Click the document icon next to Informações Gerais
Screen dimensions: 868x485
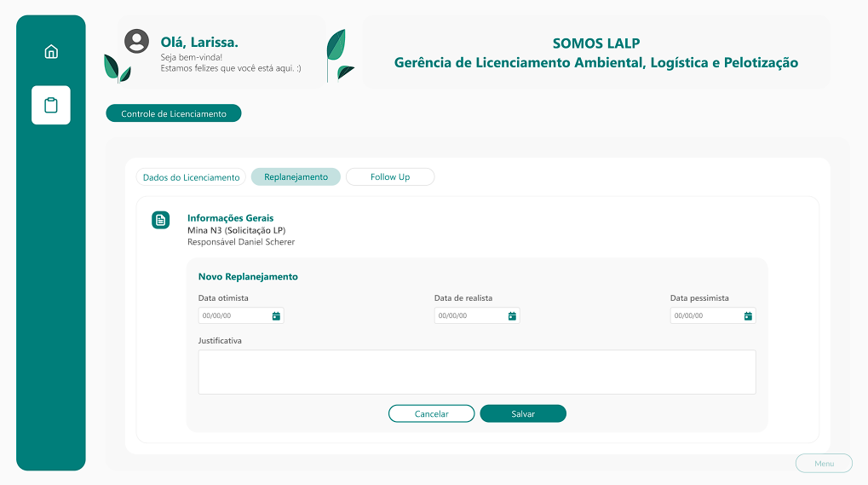pyautogui.click(x=160, y=220)
